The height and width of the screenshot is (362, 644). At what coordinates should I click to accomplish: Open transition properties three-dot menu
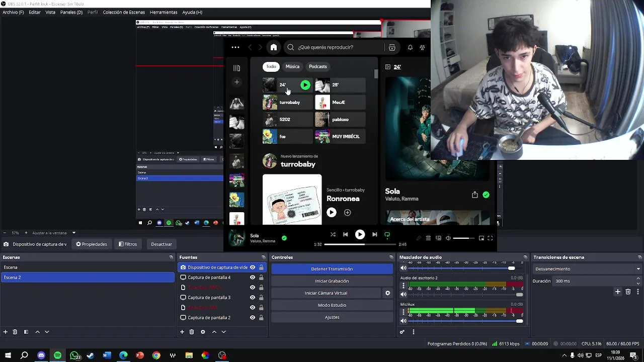pos(638,292)
